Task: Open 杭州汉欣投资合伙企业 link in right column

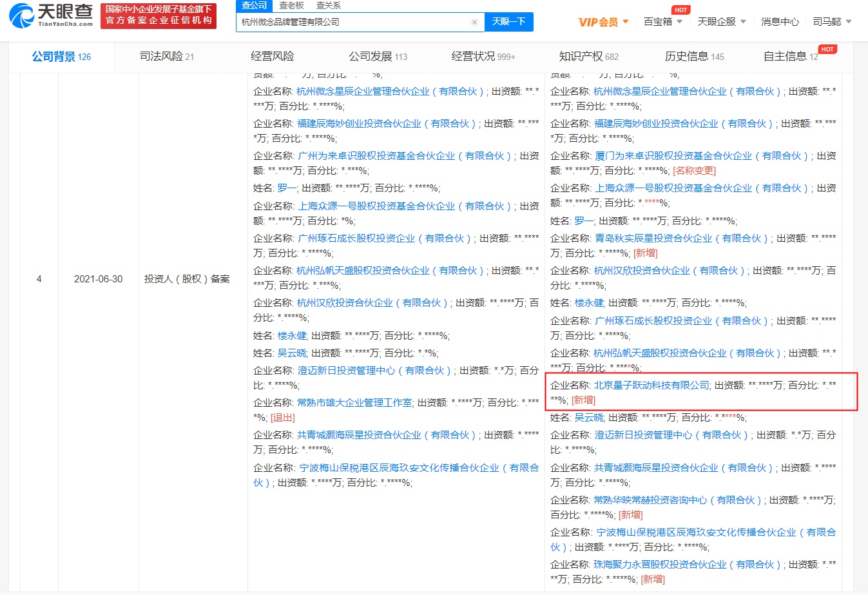Action: [x=670, y=271]
